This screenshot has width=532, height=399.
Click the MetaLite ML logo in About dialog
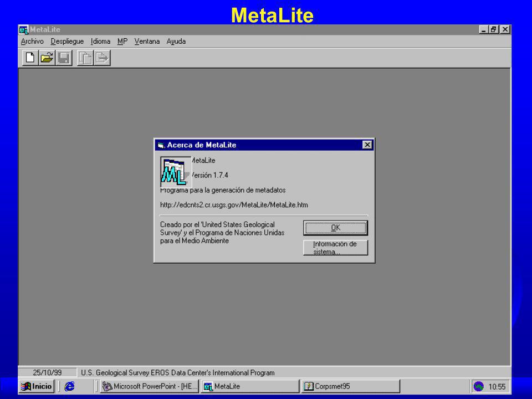pos(176,172)
